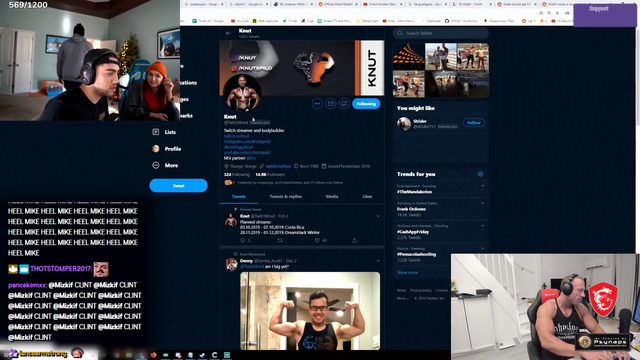Open the pinned tweet's dropdown chevron

point(378,216)
